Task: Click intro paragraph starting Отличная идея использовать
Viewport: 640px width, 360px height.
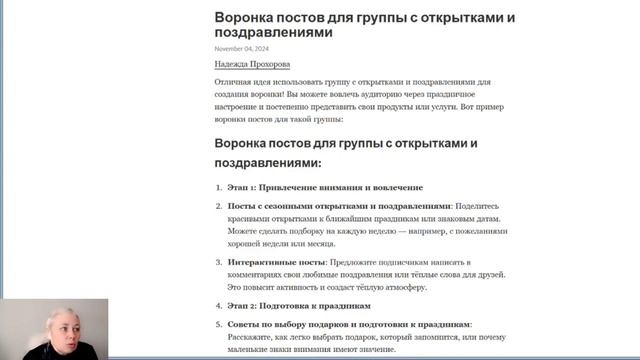Action: (x=359, y=100)
